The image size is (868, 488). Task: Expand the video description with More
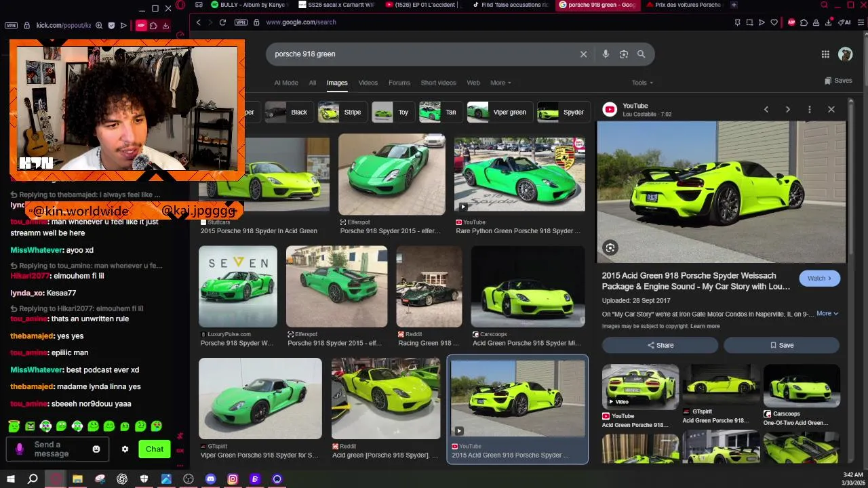coord(827,313)
